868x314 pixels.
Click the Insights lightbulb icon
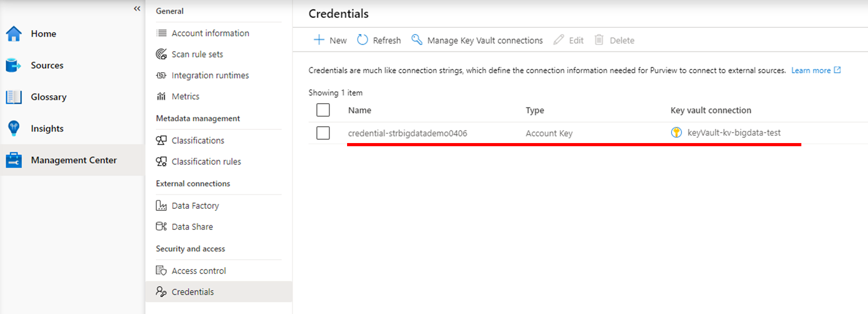(x=14, y=128)
